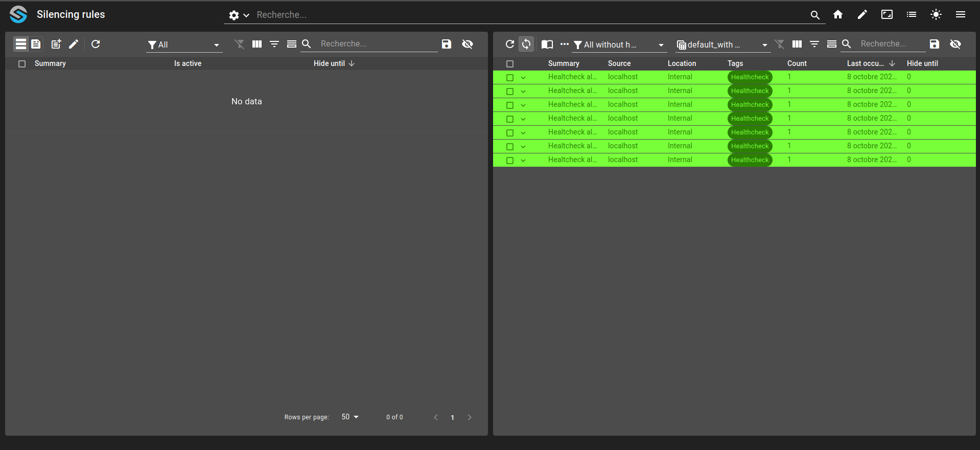Open the rows per page '50' dropdown
The image size is (980, 450).
[350, 417]
